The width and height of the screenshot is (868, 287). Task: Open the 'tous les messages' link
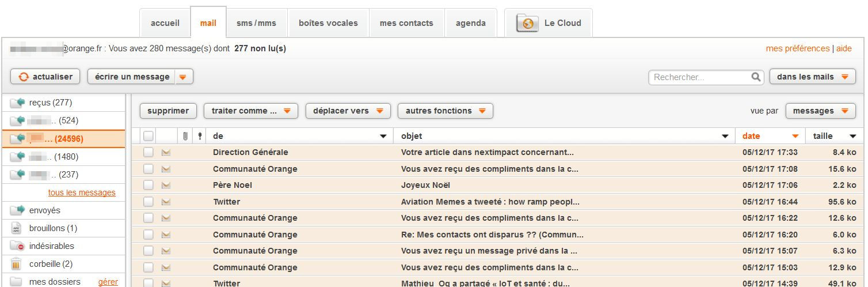pos(82,192)
